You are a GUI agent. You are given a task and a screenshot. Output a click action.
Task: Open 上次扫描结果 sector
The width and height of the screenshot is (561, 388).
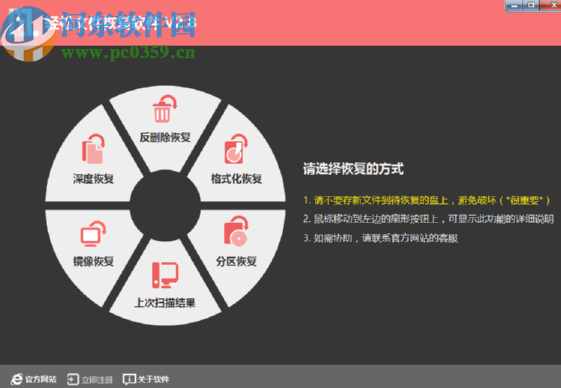(x=165, y=303)
